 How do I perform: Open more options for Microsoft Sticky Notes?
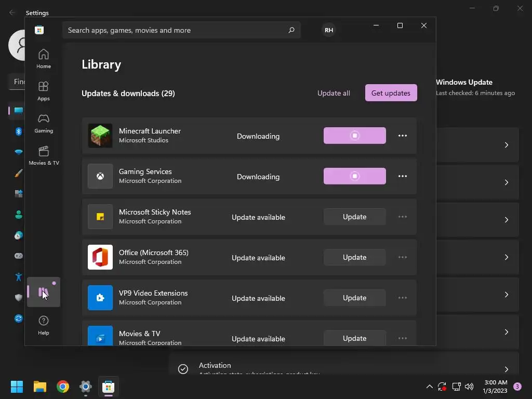(x=403, y=217)
